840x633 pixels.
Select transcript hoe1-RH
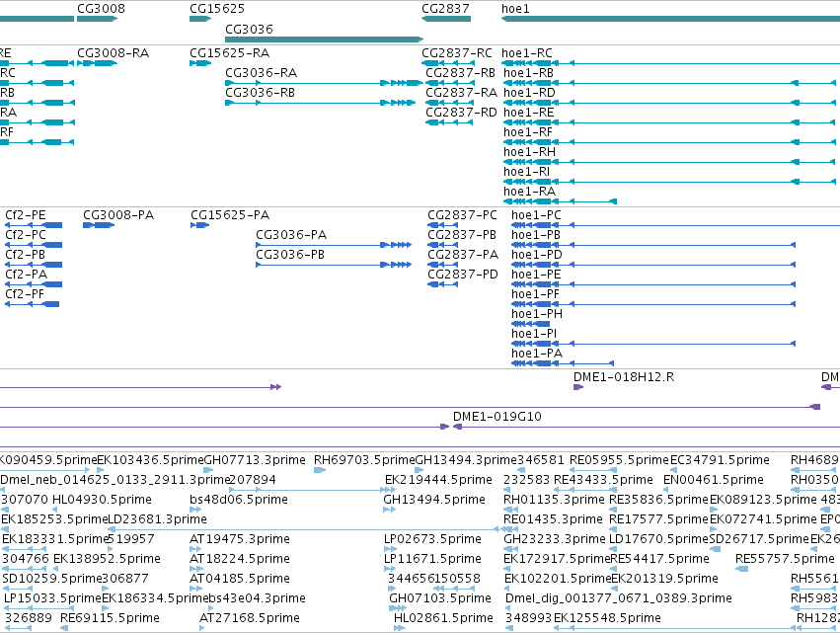coord(529,152)
